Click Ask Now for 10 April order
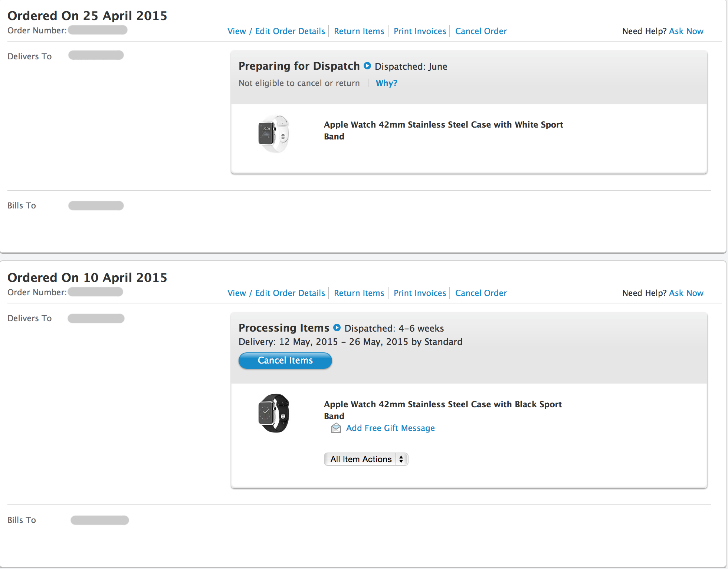The width and height of the screenshot is (728, 569). pos(686,293)
